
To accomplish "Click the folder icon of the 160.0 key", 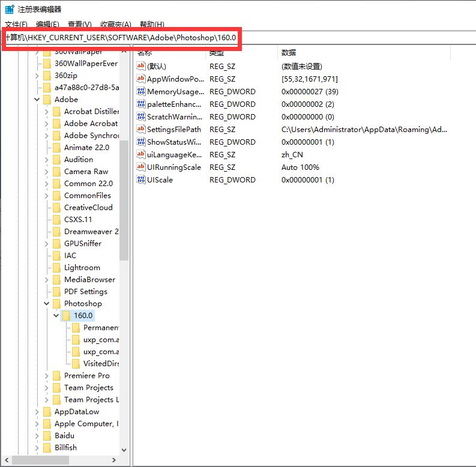I will click(66, 316).
